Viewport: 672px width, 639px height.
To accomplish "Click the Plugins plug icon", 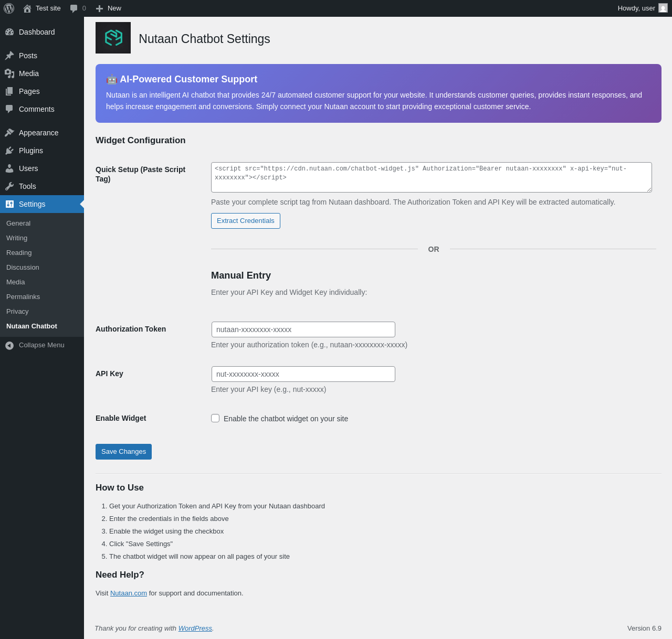I will coord(9,151).
